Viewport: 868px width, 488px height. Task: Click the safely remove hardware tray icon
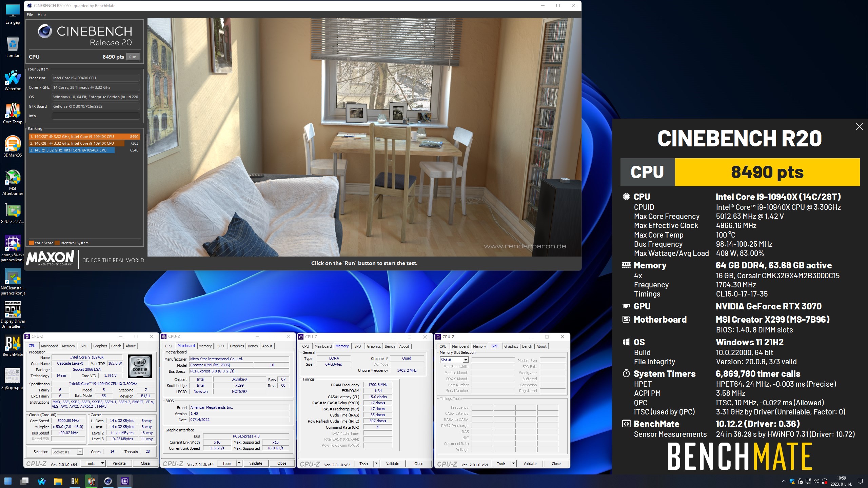pos(801,481)
